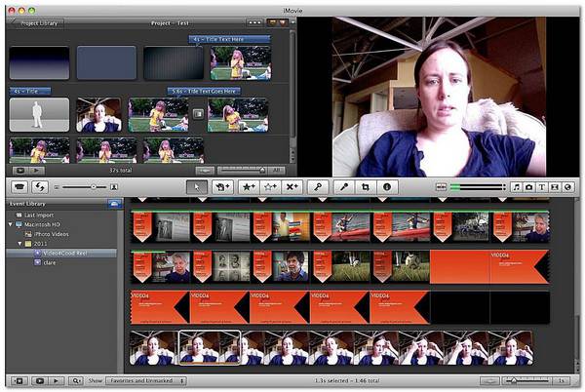Click the orange marker buttons in the project header
The height and width of the screenshot is (392, 585).
tap(278, 22)
